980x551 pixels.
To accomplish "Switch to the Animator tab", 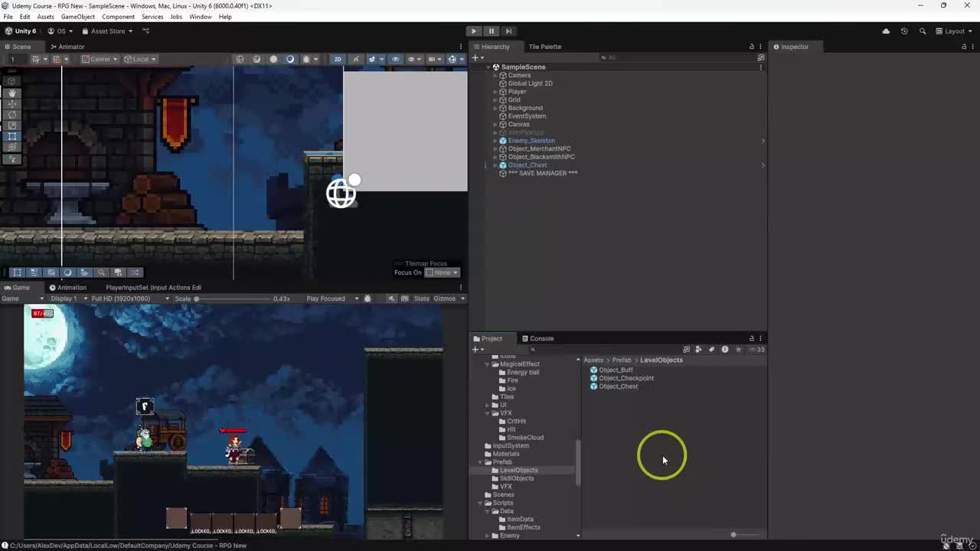I will pos(67,47).
